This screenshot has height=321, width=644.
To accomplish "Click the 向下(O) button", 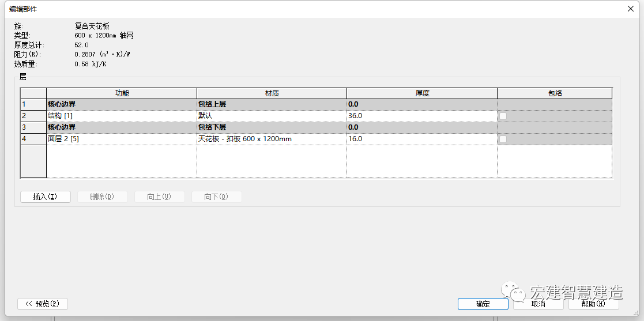I will point(216,197).
